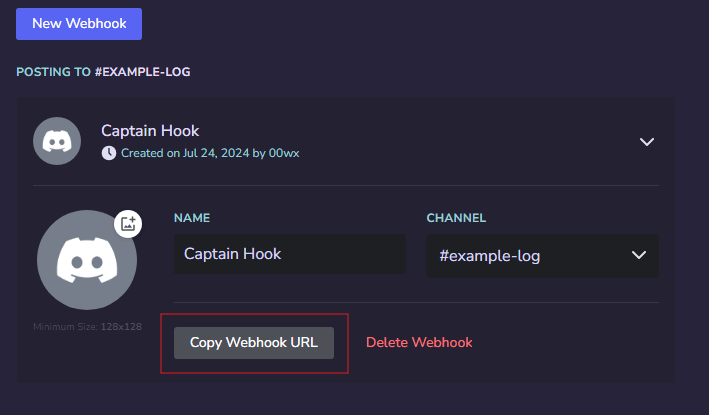Click the POSTING TO heading text
Image resolution: width=709 pixels, height=415 pixels.
coord(53,72)
